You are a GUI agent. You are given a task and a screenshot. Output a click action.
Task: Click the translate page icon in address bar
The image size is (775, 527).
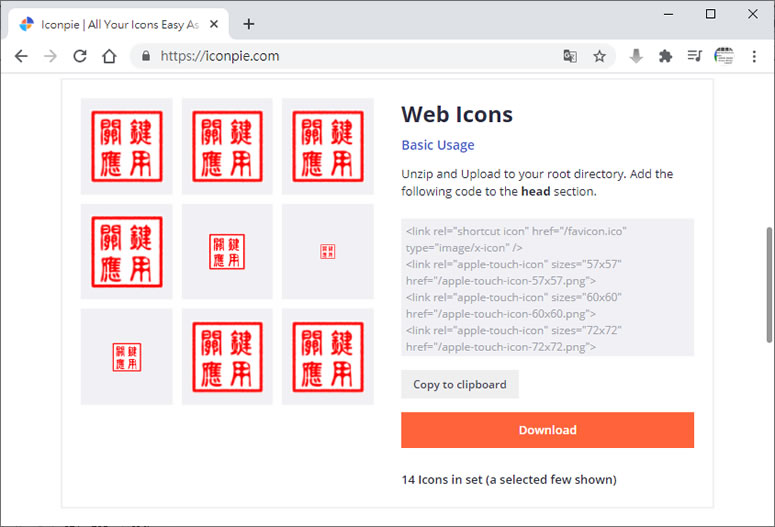click(570, 57)
